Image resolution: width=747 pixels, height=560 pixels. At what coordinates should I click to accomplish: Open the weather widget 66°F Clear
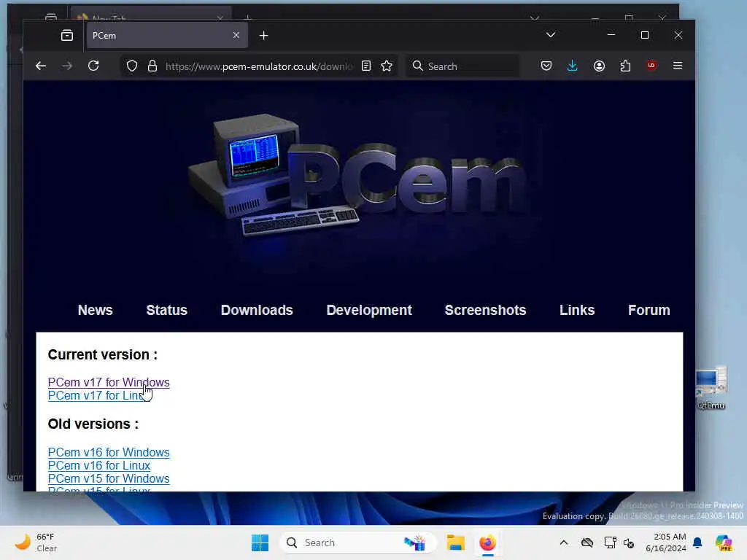(36, 542)
